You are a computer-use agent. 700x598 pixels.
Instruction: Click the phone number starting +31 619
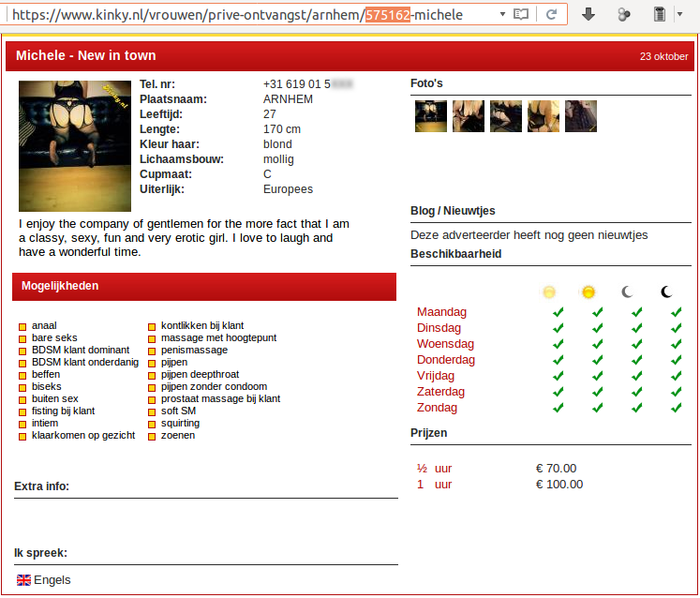click(x=308, y=84)
